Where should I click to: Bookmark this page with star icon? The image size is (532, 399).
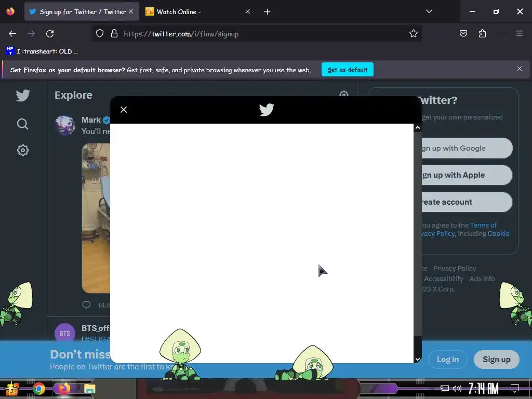coord(413,34)
